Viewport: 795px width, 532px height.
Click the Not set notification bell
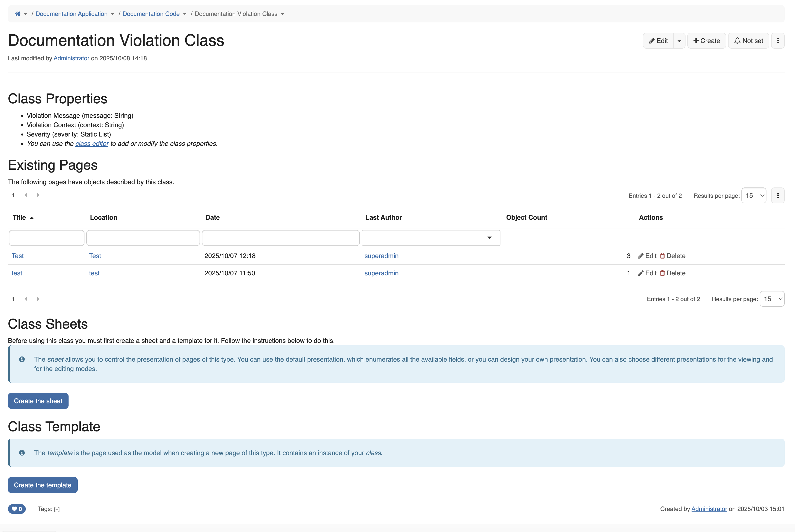click(x=748, y=41)
